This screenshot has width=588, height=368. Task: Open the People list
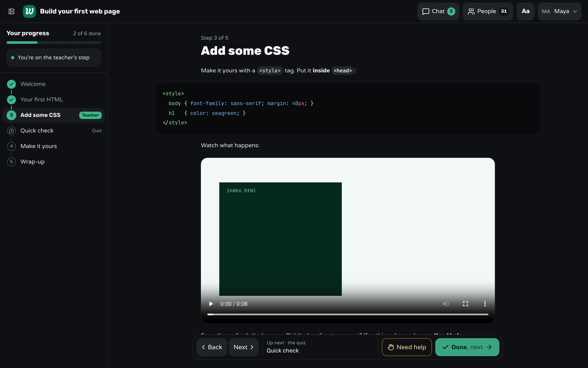488,11
